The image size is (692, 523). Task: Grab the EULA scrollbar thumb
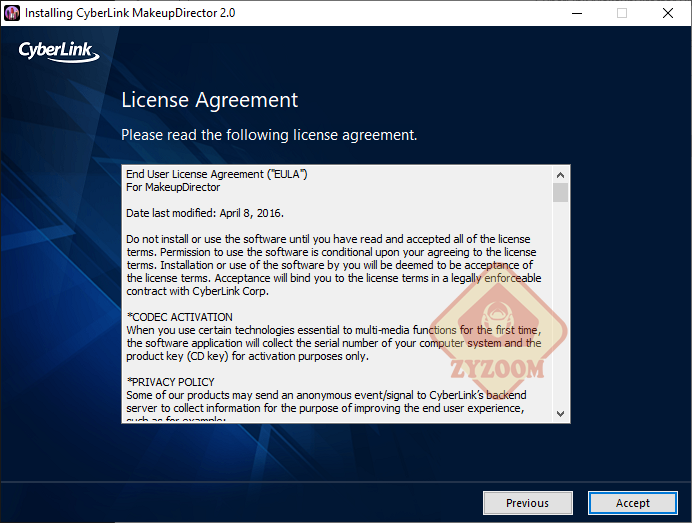pyautogui.click(x=560, y=192)
